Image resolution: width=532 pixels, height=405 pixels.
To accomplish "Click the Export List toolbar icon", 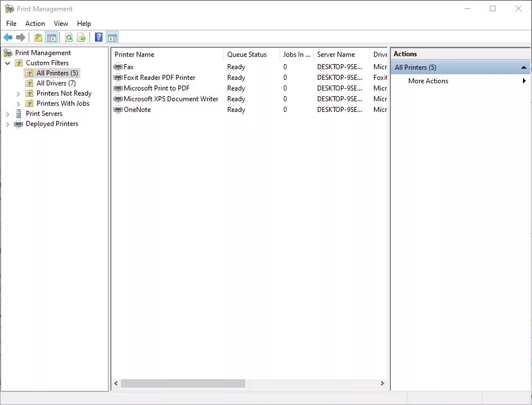I will tap(82, 37).
